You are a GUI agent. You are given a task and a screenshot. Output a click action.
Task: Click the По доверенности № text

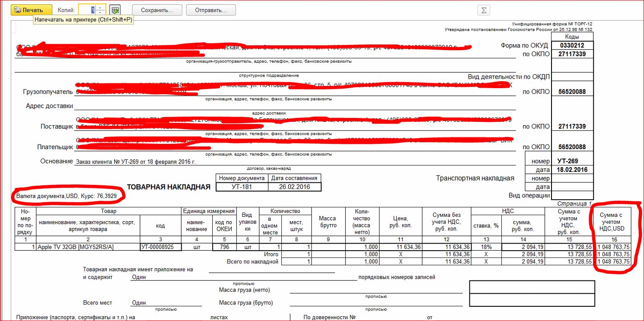(329, 318)
